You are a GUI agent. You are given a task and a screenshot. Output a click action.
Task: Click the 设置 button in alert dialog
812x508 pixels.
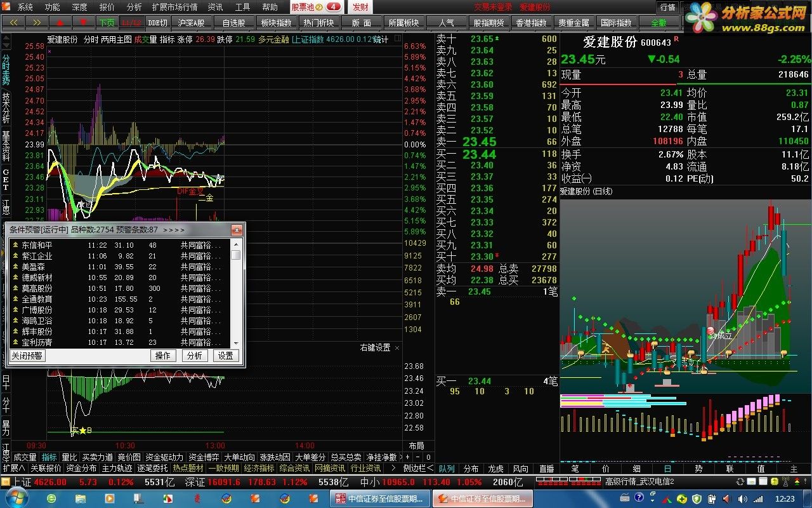tap(226, 356)
